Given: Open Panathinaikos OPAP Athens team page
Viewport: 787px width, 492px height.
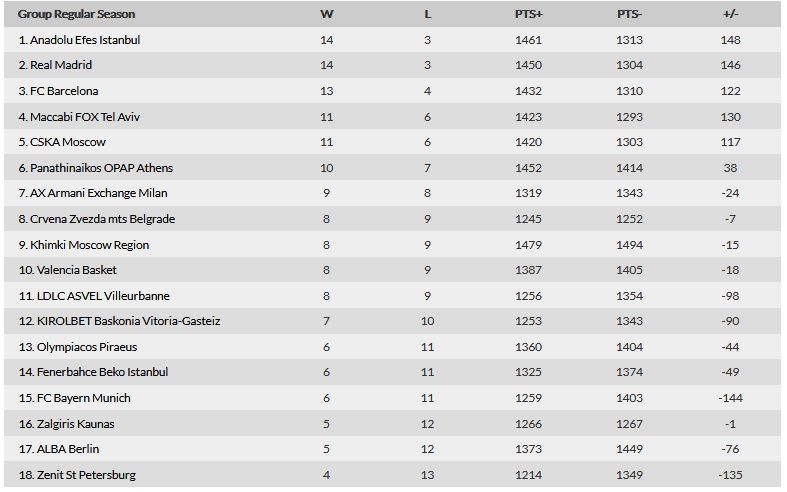Looking at the screenshot, I should (101, 168).
